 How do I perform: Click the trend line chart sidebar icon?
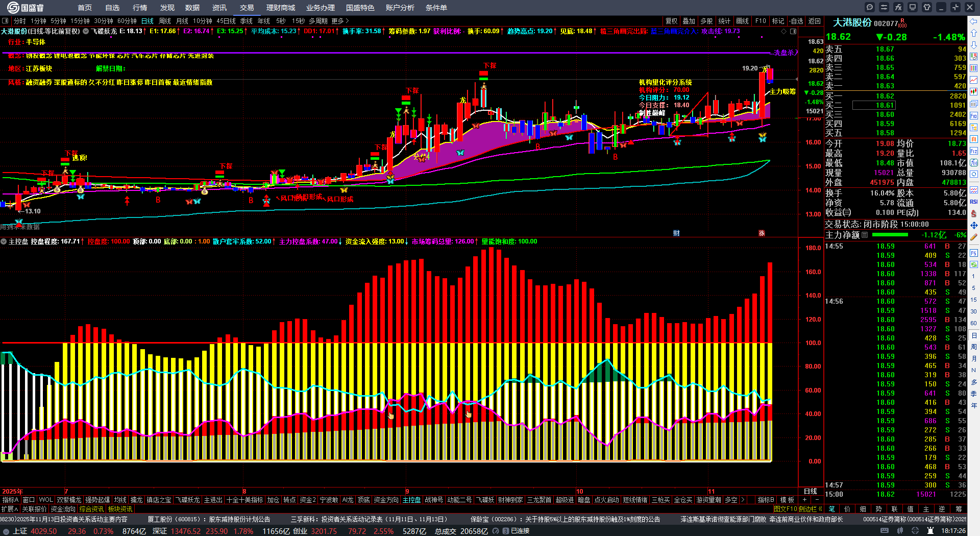click(x=974, y=80)
